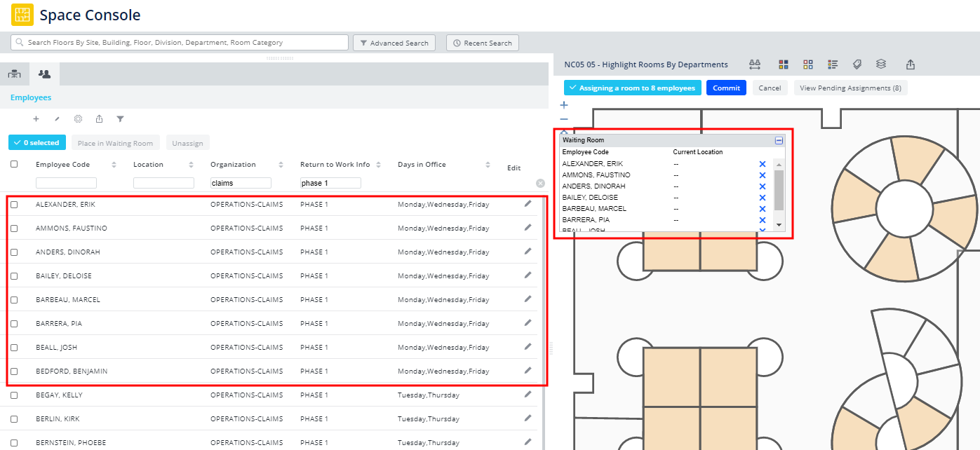Sort the Employee Code column
The height and width of the screenshot is (450, 980).
click(112, 163)
